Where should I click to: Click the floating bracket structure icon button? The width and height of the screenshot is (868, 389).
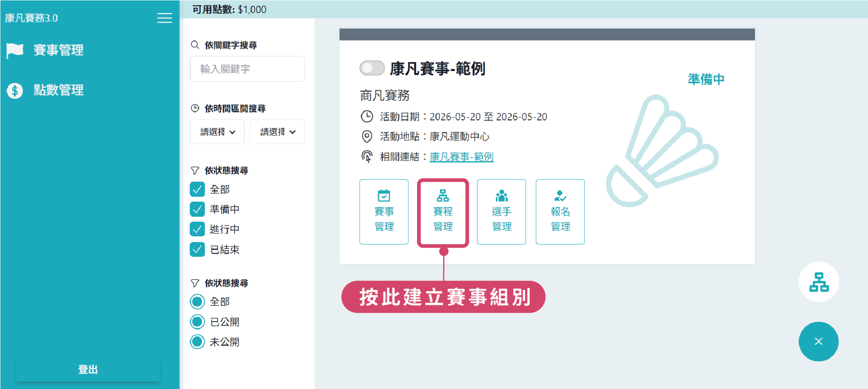(818, 282)
